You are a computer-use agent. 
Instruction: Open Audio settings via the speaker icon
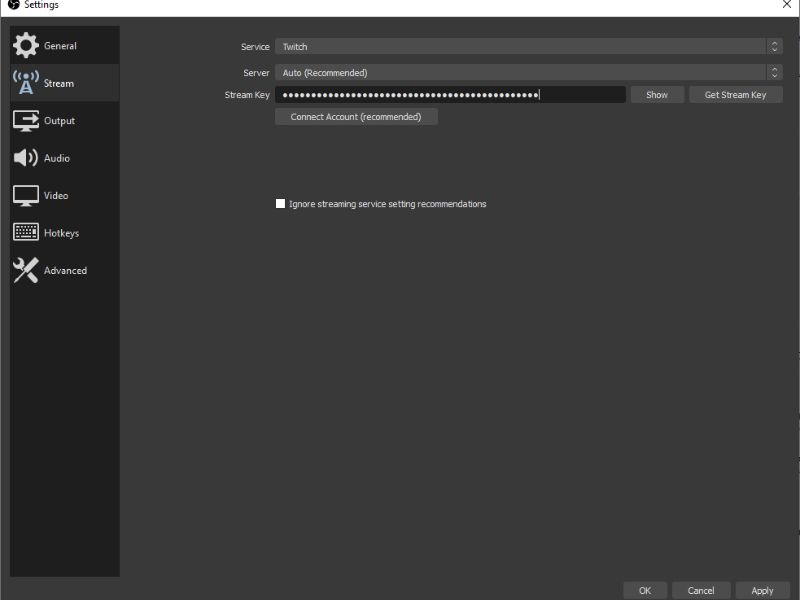point(26,158)
